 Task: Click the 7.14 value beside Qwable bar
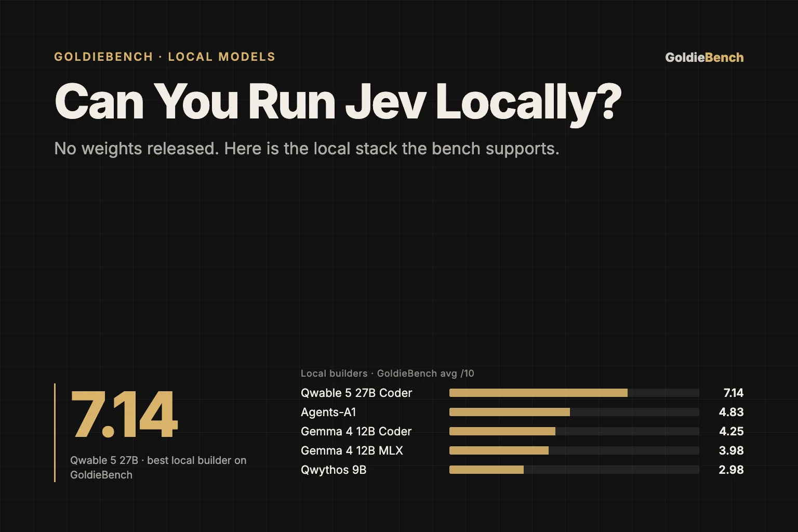pos(733,393)
